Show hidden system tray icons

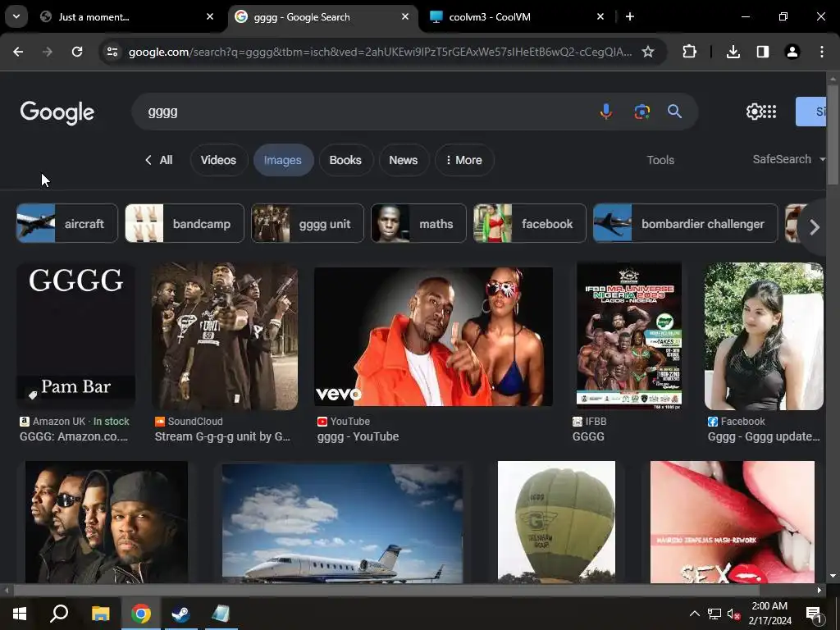694,614
